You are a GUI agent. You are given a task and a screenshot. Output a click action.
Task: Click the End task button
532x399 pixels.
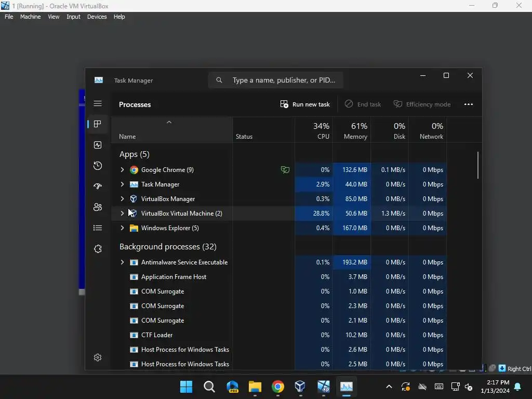coord(363,104)
